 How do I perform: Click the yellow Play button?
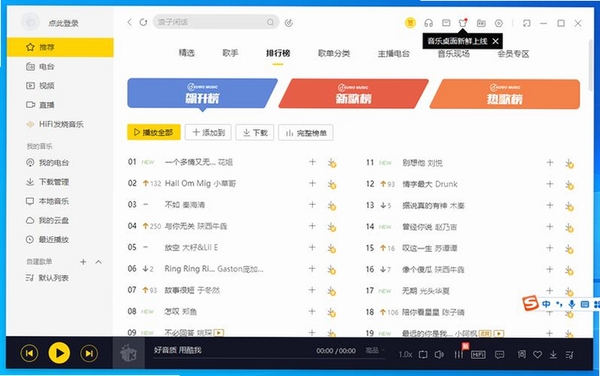59,353
